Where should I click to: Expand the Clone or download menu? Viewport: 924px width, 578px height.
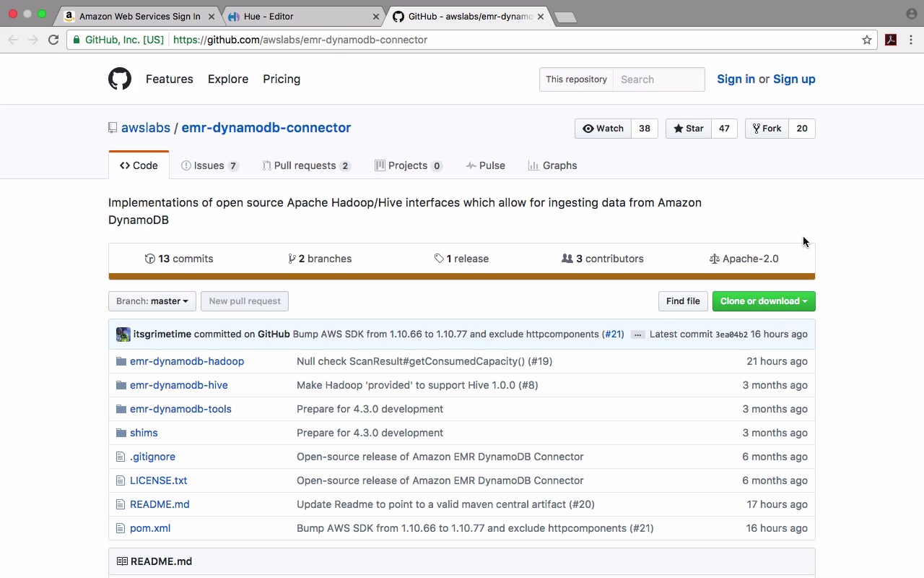[763, 301]
